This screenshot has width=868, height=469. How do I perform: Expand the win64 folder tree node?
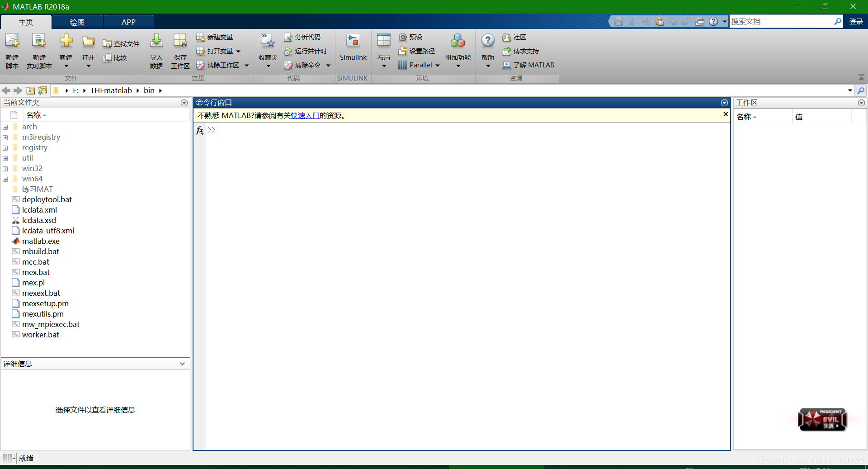point(5,179)
